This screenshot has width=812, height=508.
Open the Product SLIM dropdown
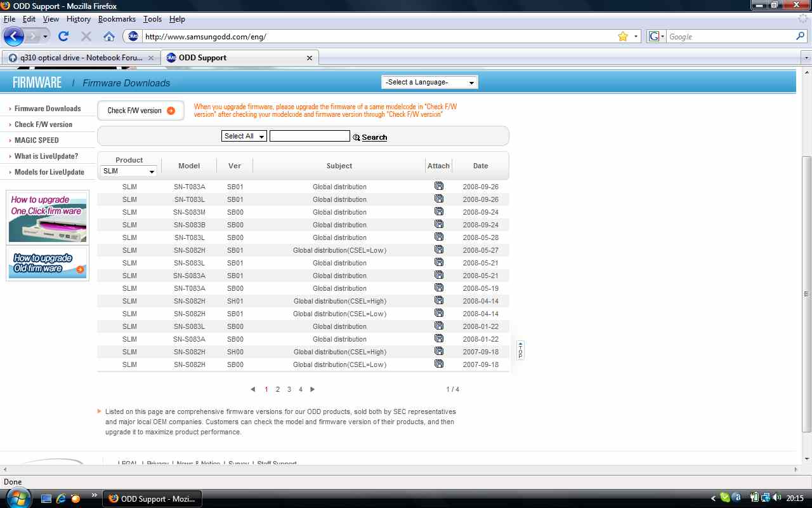point(129,171)
